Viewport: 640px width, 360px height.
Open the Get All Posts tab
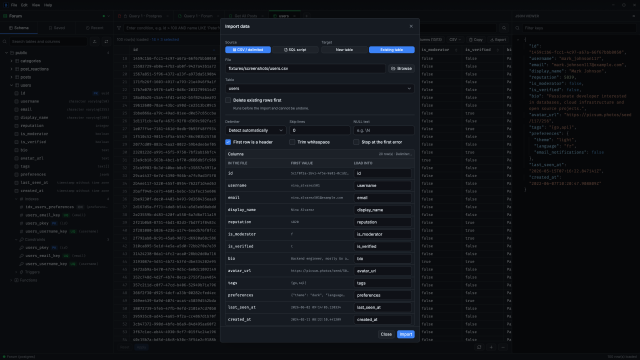(246, 16)
